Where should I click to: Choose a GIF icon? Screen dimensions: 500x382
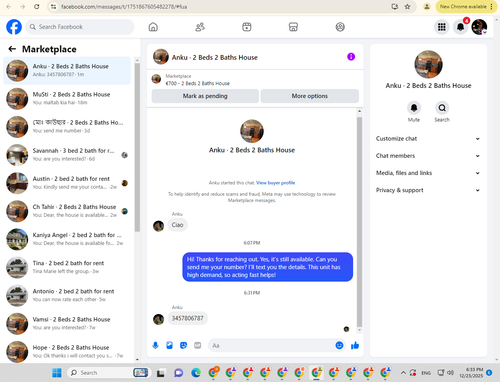198,345
